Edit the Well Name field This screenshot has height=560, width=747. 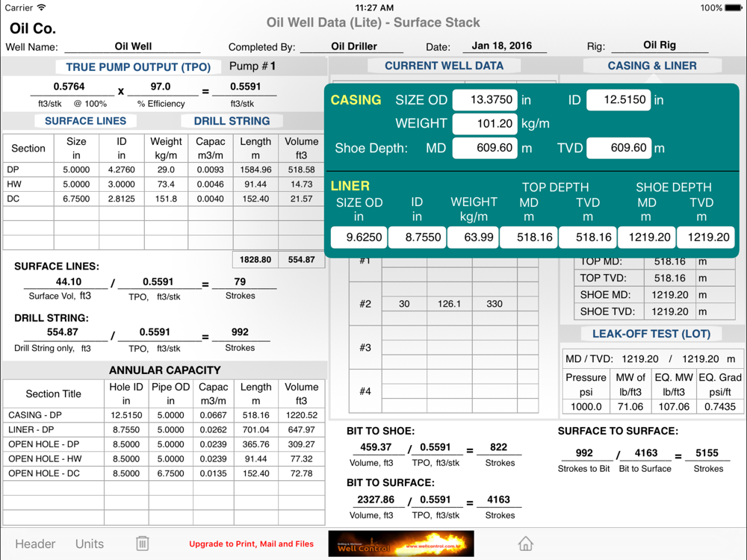[133, 46]
